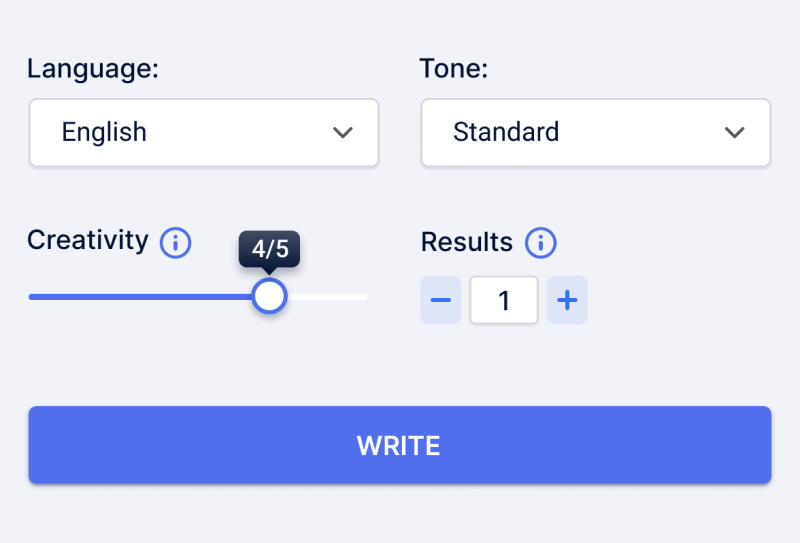Click the Results label text
The image size is (800, 543).
(467, 242)
